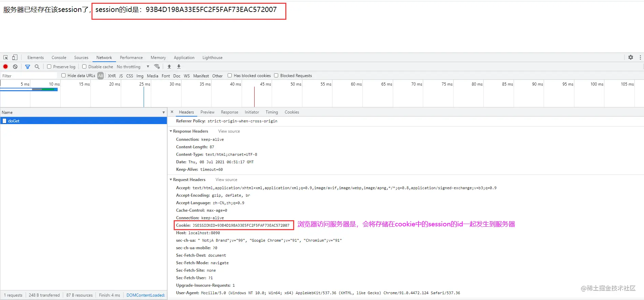The image size is (644, 300).
Task: Filter requests by WS type
Action: 187,76
